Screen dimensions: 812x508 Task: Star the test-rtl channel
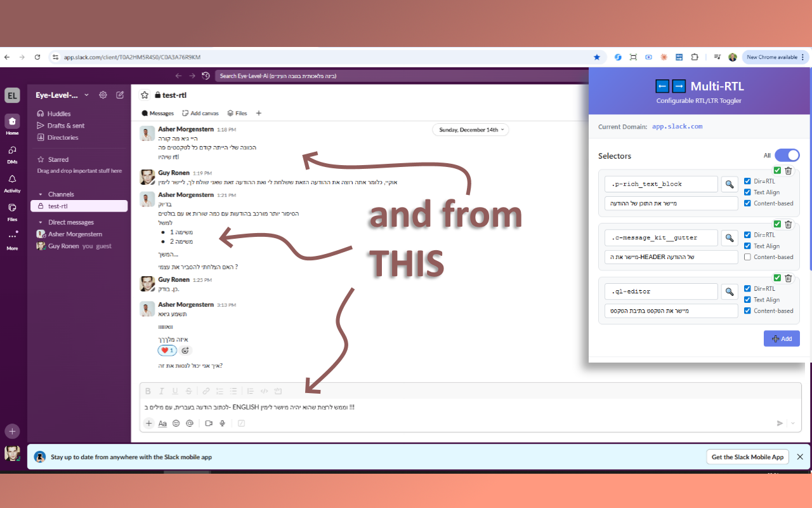(145, 95)
